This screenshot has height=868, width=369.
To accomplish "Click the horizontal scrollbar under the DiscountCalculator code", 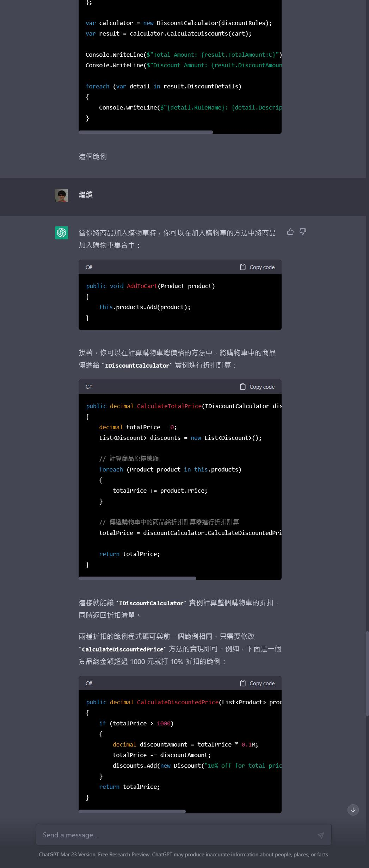I will pyautogui.click(x=146, y=132).
